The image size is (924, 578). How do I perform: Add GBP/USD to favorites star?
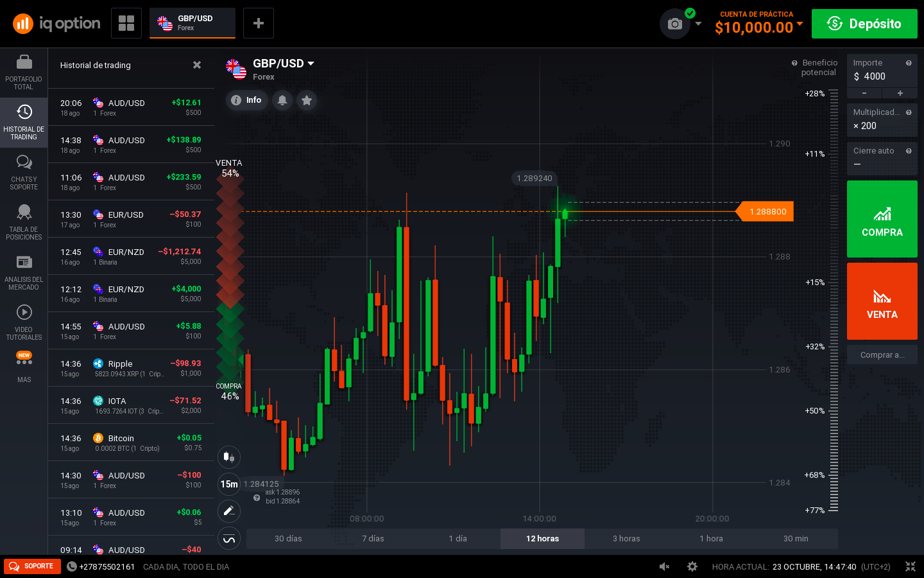point(307,100)
